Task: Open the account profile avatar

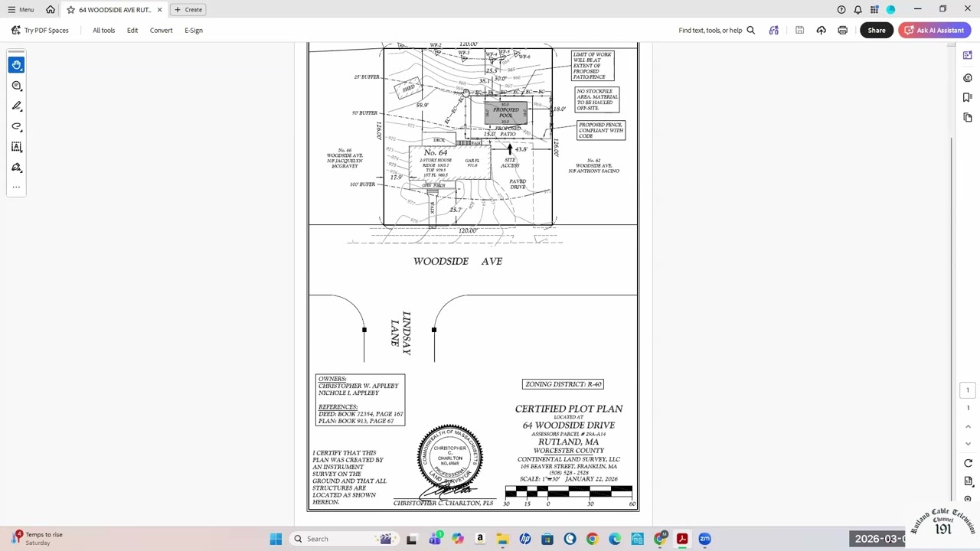Action: [x=890, y=10]
